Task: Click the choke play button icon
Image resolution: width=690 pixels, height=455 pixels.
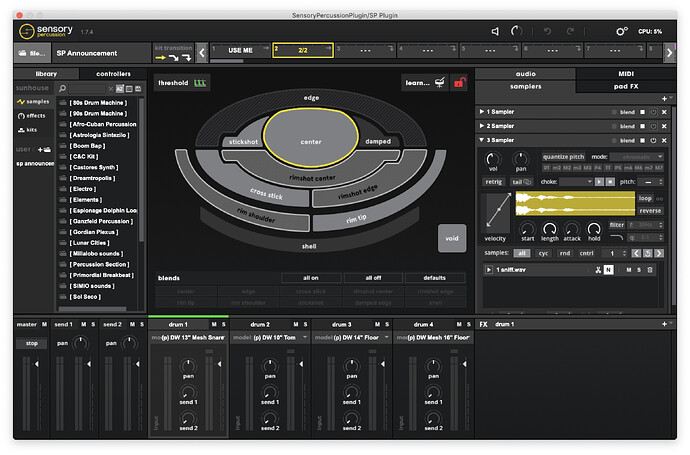Action: click(x=599, y=182)
